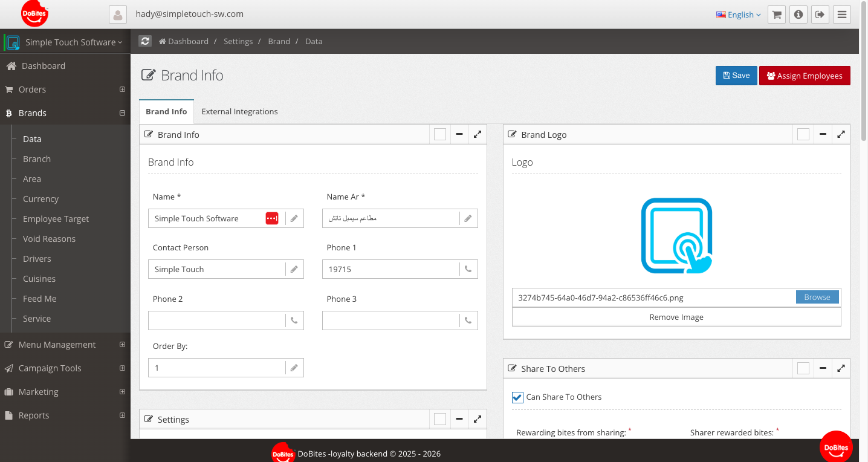Screen dimensions: 868x462
Task: Click the shopping cart icon in header
Action: [x=777, y=15]
